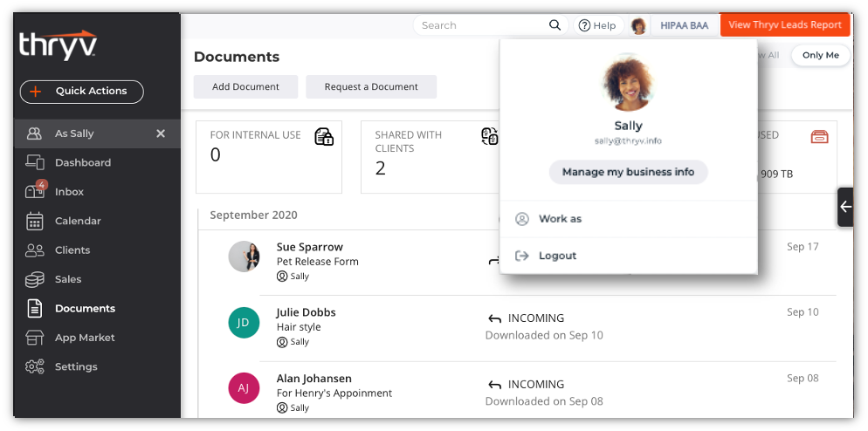Image resolution: width=868 pixels, height=431 pixels.
Task: Click the Sep 17 date on Sue Sparrow row
Action: click(803, 247)
